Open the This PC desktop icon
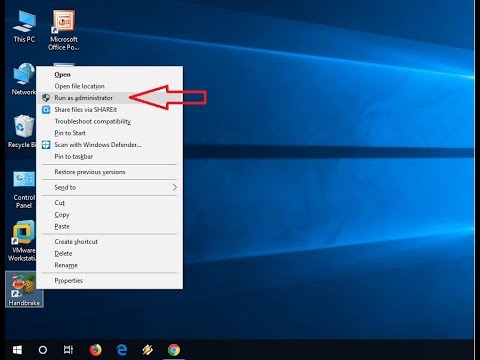Image resolution: width=480 pixels, height=360 pixels. pyautogui.click(x=24, y=27)
